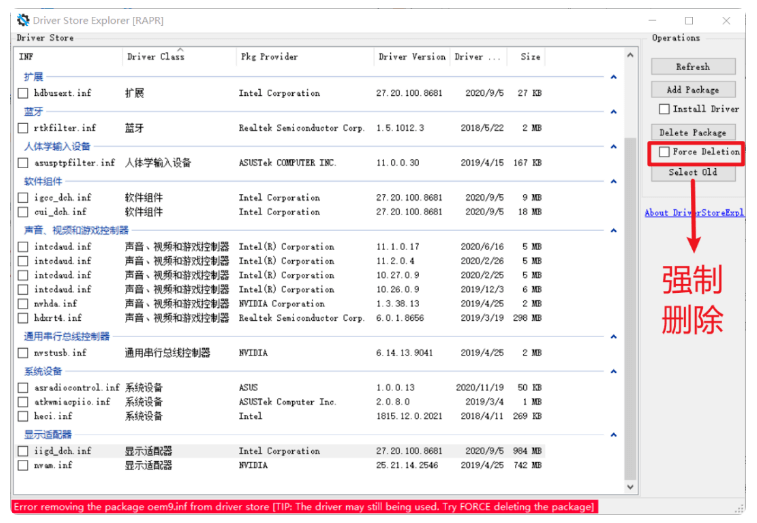This screenshot has height=523, width=757.
Task: Click the 2019/12/3 date cell
Action: pyautogui.click(x=482, y=290)
